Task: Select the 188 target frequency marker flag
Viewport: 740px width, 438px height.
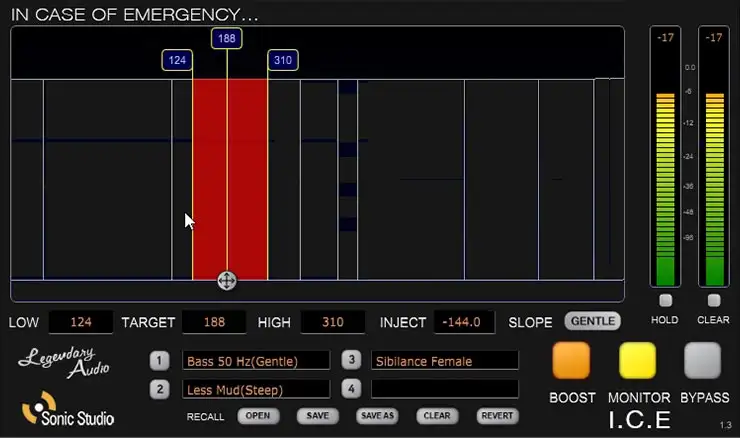Action: pyautogui.click(x=227, y=38)
